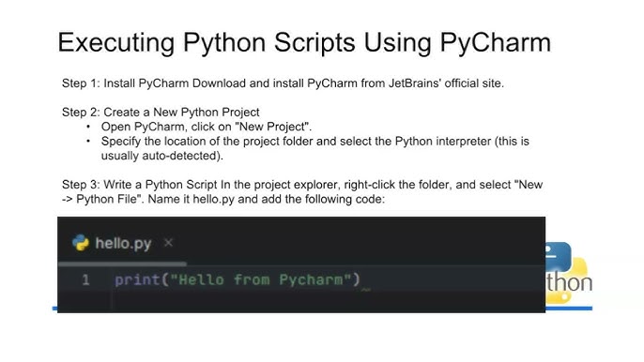The width and height of the screenshot is (644, 362).
Task: Click the print keyword in the code
Action: 137,280
